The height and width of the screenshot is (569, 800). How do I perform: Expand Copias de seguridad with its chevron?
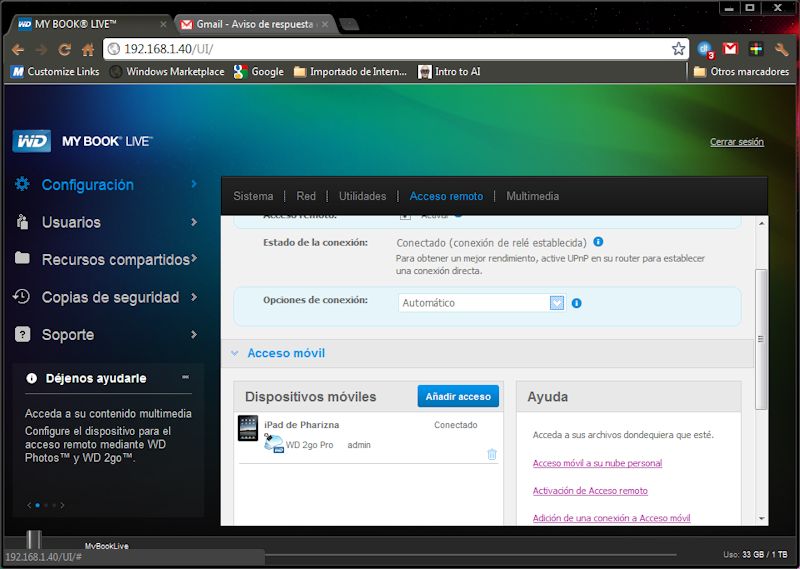click(194, 296)
